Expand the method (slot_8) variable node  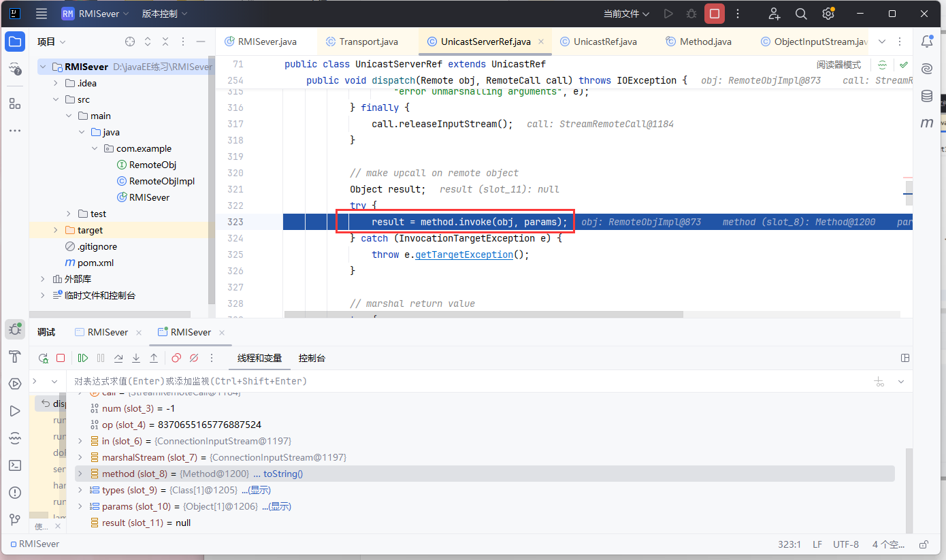click(x=80, y=474)
